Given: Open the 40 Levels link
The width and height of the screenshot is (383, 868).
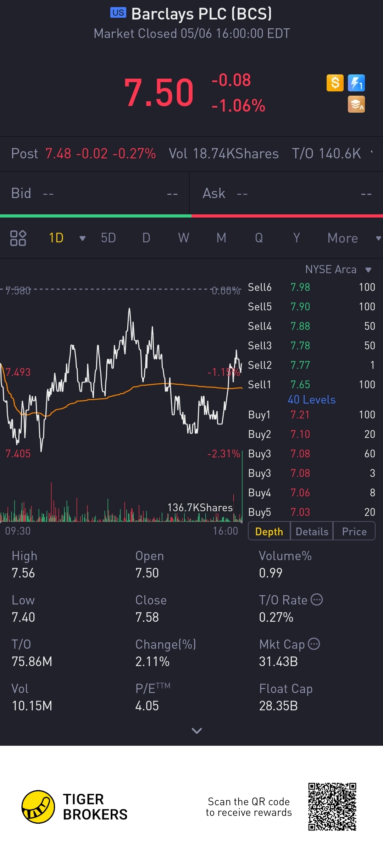Looking at the screenshot, I should 311,400.
